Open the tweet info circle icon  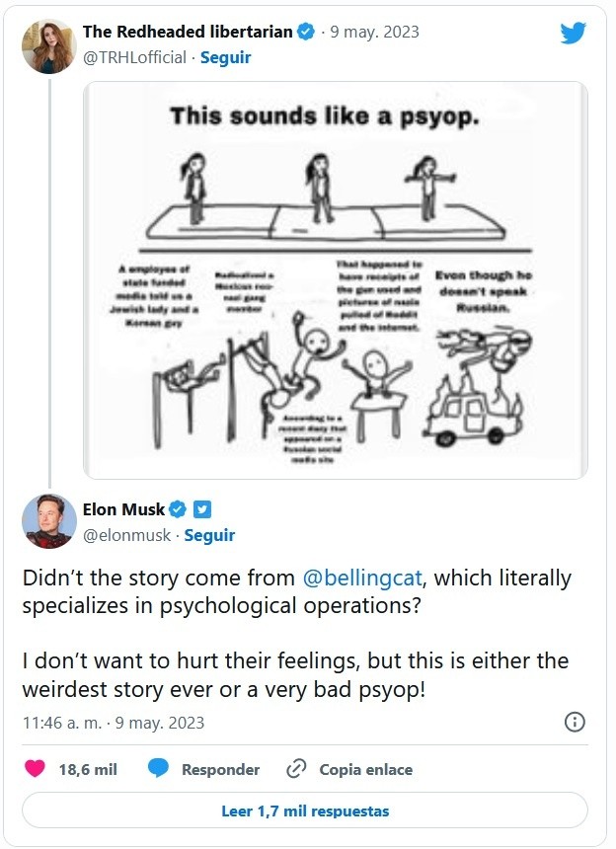pyautogui.click(x=575, y=722)
